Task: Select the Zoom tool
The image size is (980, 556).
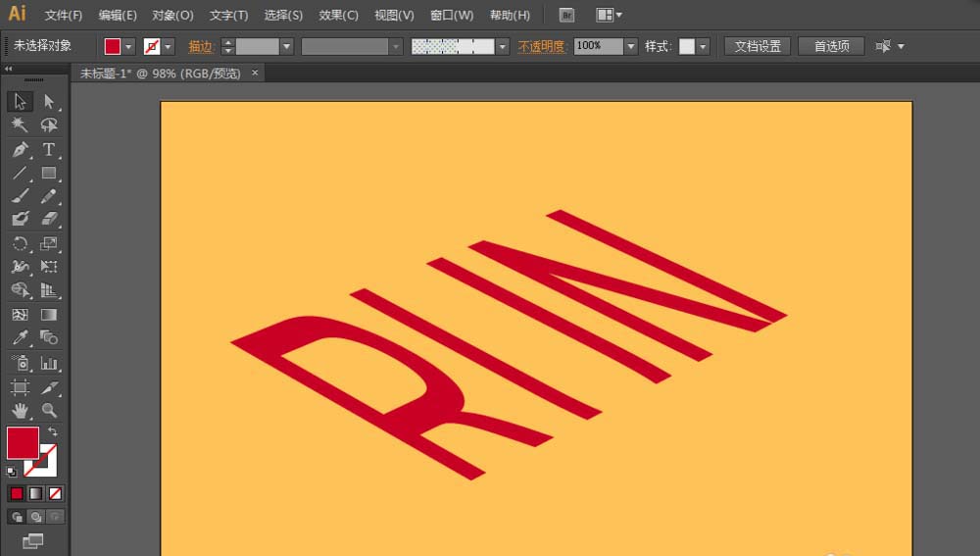Action: pos(49,410)
